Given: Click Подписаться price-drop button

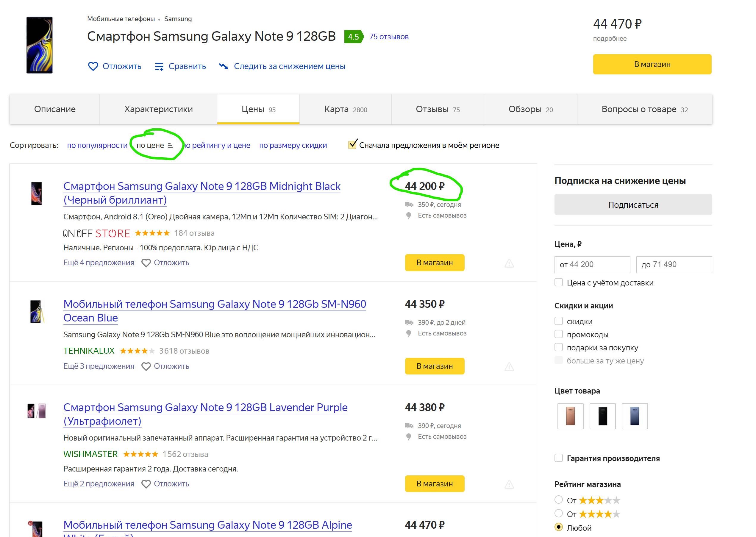Looking at the screenshot, I should pyautogui.click(x=633, y=205).
